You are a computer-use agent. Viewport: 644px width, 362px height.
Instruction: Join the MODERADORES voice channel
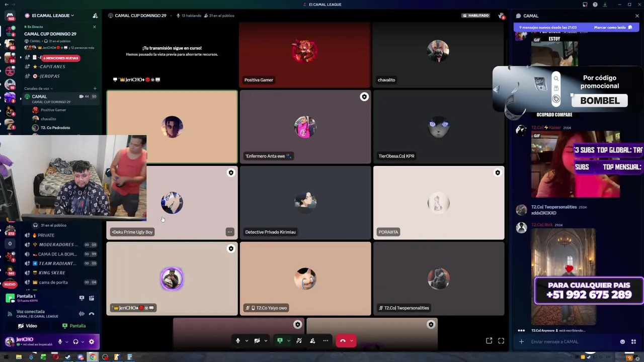(60, 244)
